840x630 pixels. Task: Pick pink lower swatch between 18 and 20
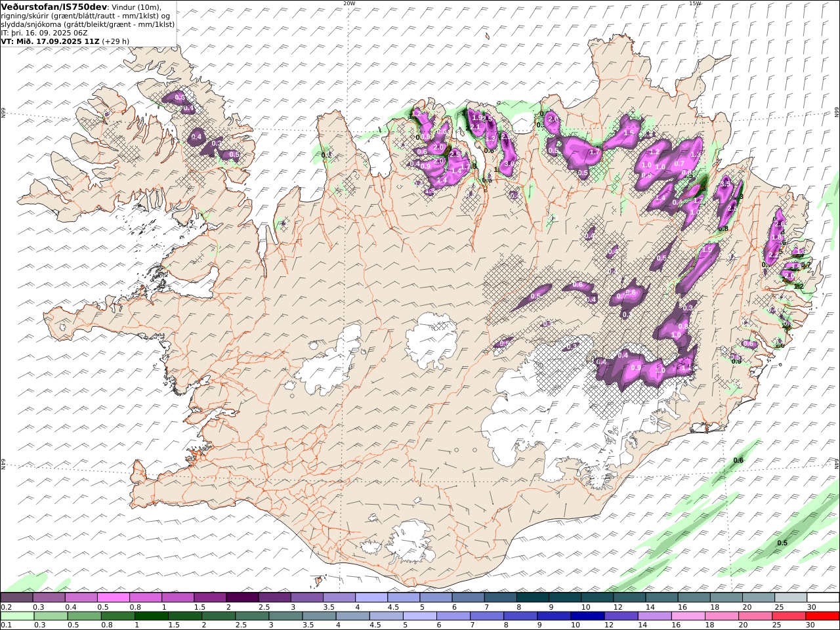(x=721, y=616)
